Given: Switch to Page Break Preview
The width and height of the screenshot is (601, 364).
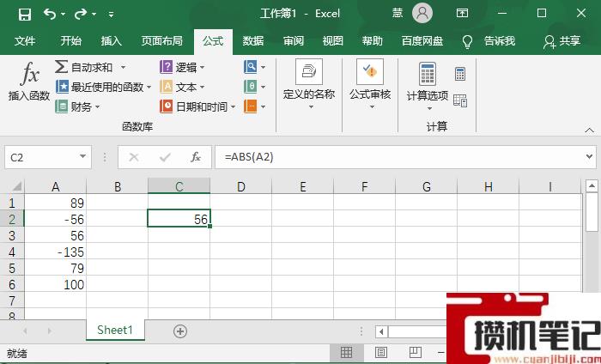Looking at the screenshot, I should click(x=416, y=352).
